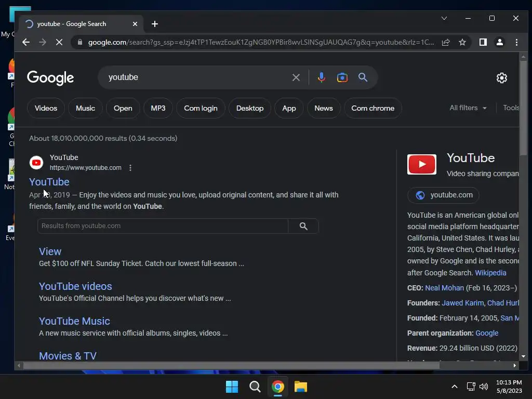Open Windows Start menu
Screen dimensions: 532x399
point(232,387)
